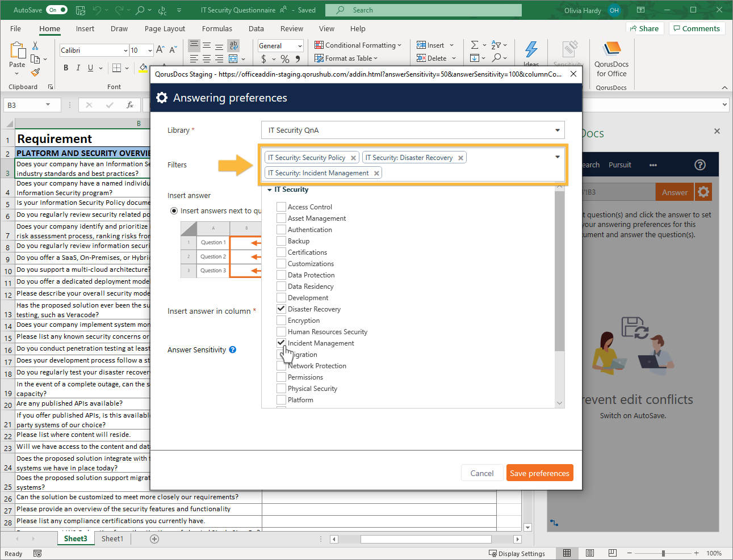Open the Pursuit tab in QorusDocs pane
733x560 pixels.
click(620, 165)
